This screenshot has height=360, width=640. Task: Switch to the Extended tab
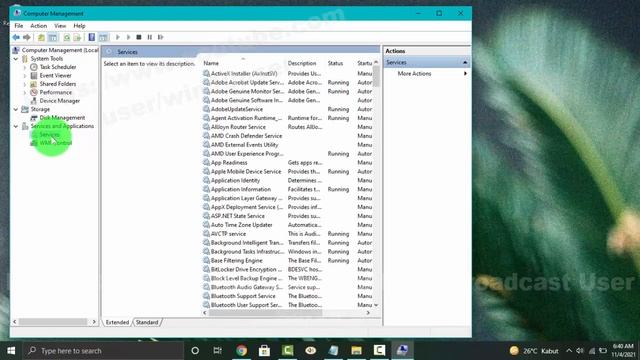117,322
